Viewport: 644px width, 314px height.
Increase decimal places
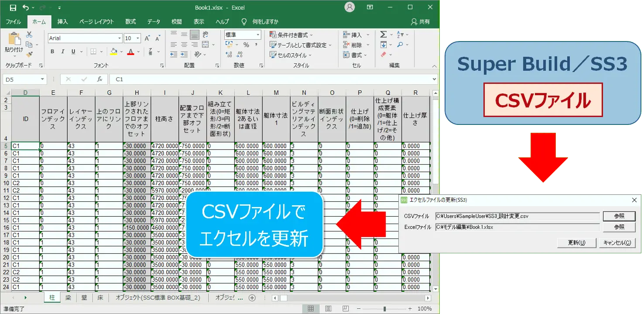pyautogui.click(x=229, y=55)
